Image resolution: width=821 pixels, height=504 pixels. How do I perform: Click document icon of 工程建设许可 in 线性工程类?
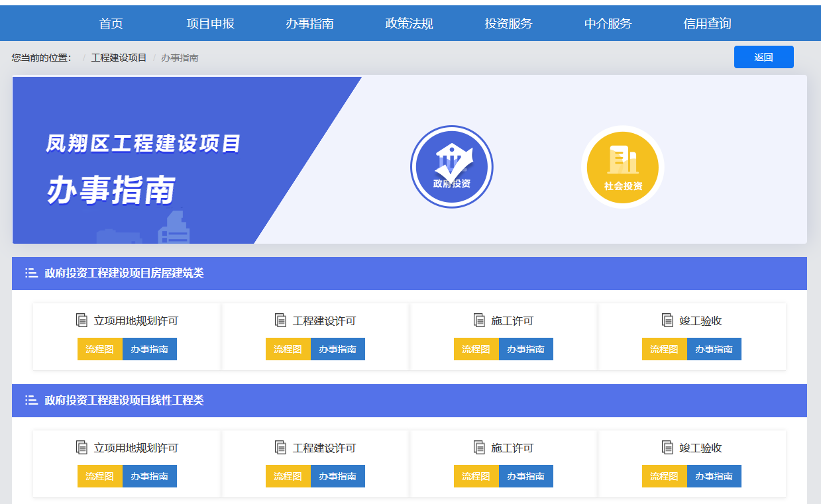click(x=280, y=448)
